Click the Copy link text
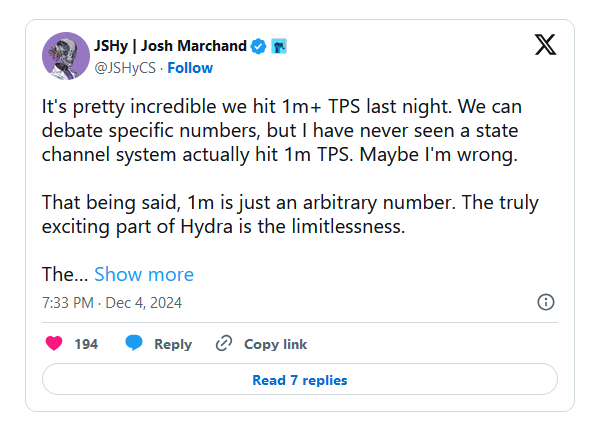 click(275, 344)
